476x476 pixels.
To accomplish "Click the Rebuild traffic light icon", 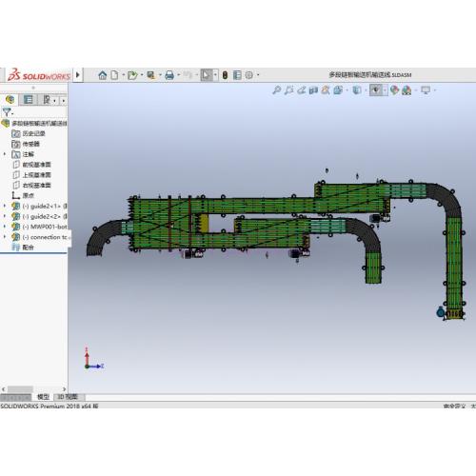I will click(x=225, y=75).
